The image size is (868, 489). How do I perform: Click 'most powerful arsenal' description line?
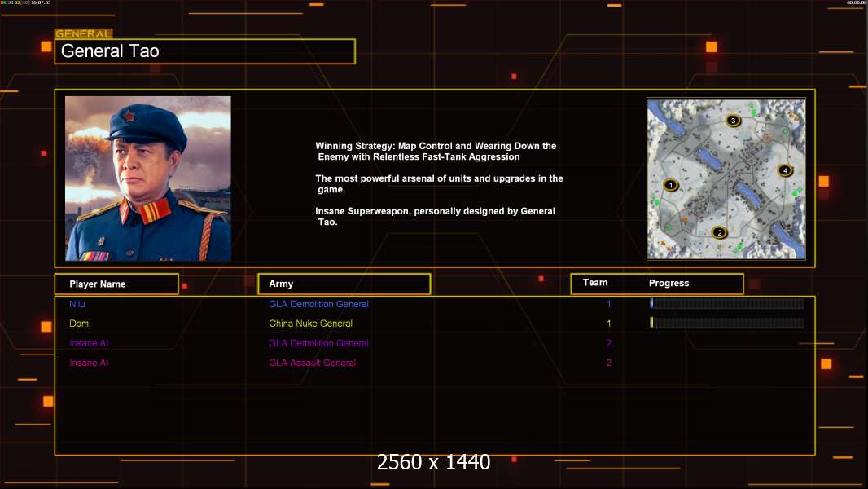pyautogui.click(x=439, y=184)
